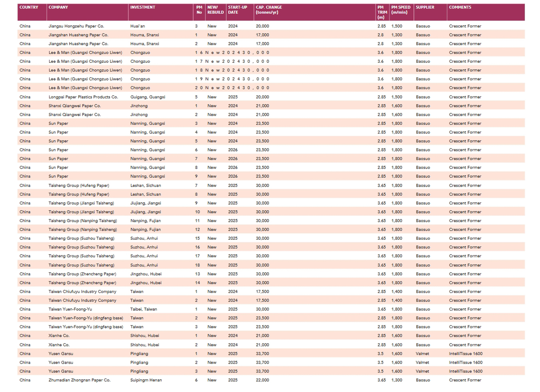Click Crescent Former in Zhumadian Zhongnan row

(x=465, y=380)
